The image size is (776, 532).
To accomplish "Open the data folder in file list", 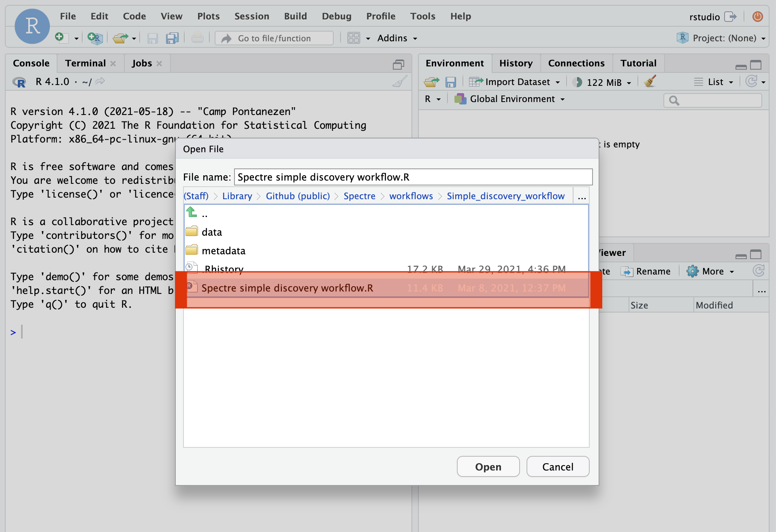I will (212, 232).
